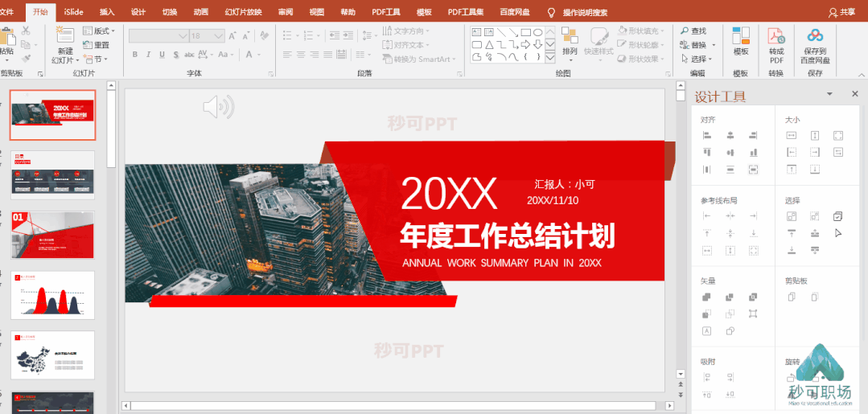Toggle italic formatting
This screenshot has height=414, width=868.
[148, 54]
